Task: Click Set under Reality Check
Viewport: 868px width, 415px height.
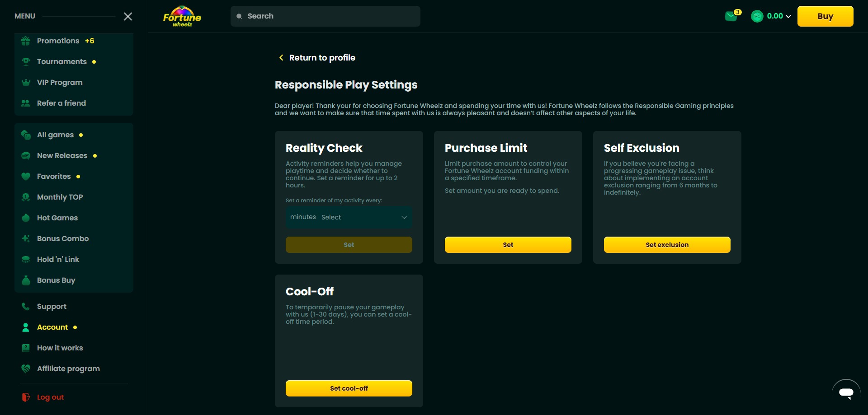Action: (x=349, y=245)
